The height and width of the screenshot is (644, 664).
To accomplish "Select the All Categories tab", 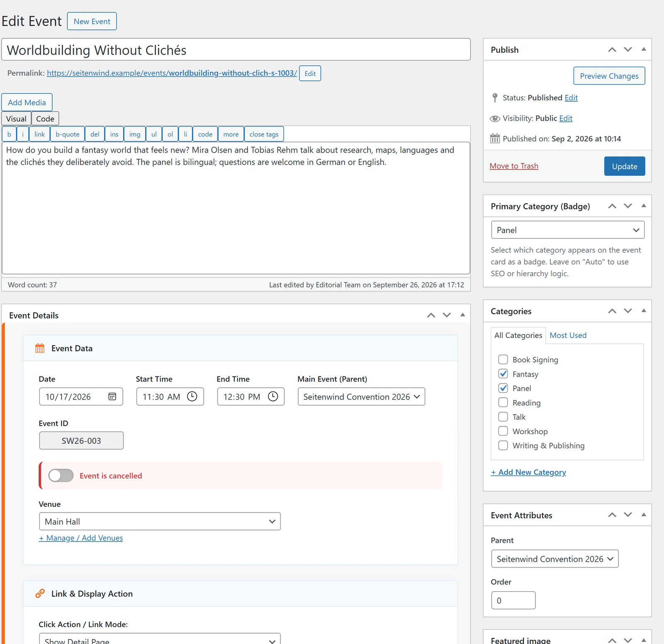I will [518, 335].
